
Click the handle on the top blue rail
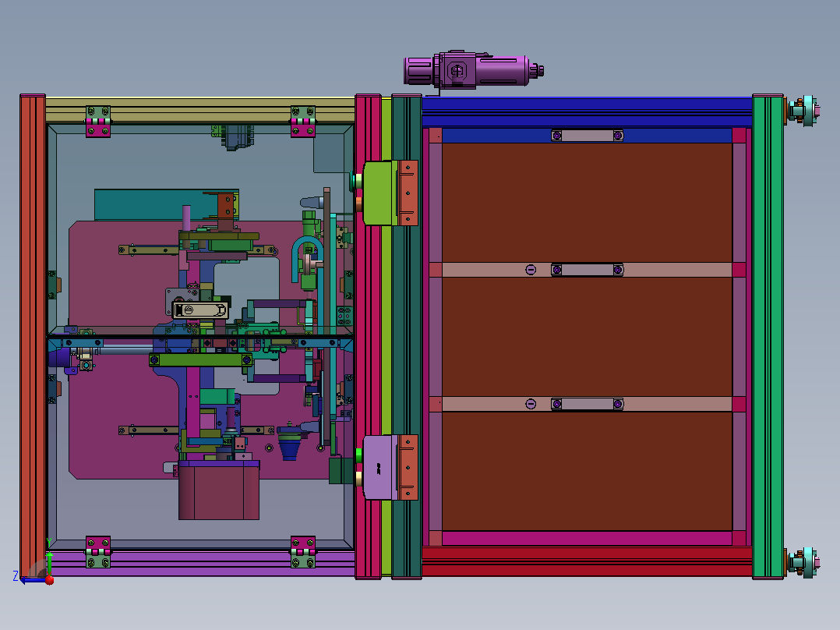(x=588, y=136)
